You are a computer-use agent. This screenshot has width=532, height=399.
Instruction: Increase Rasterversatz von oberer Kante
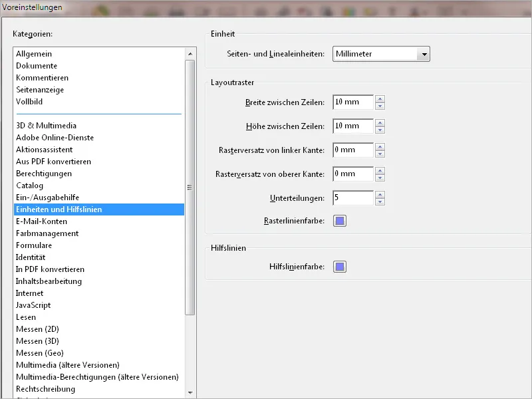click(380, 170)
